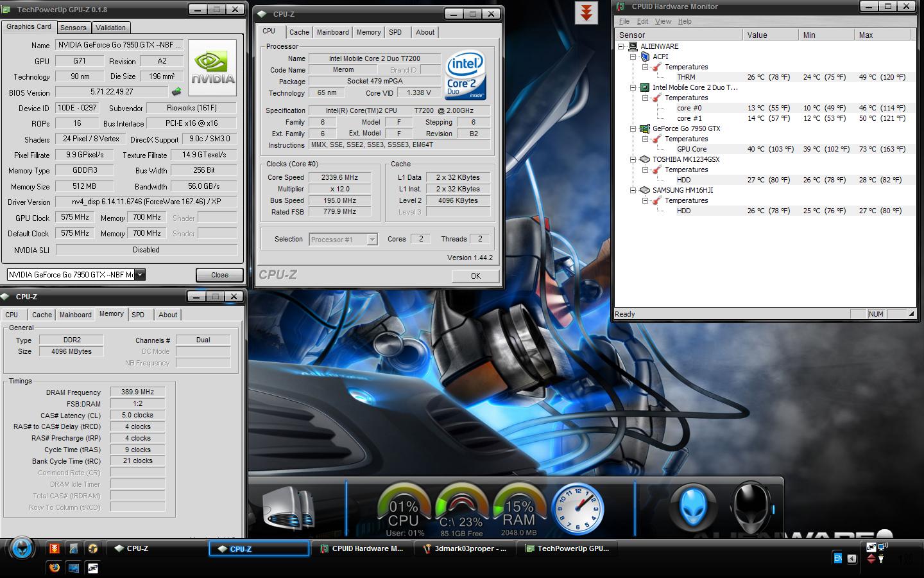924x578 pixels.
Task: Click the DRAM Frequency value 389.9 MHz
Action: click(138, 392)
